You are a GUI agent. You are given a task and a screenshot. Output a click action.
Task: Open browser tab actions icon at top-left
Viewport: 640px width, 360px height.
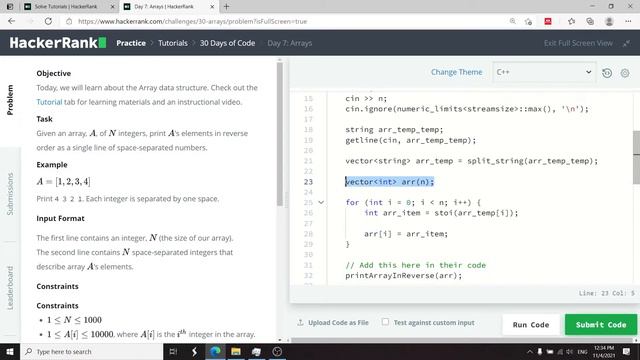(x=10, y=7)
